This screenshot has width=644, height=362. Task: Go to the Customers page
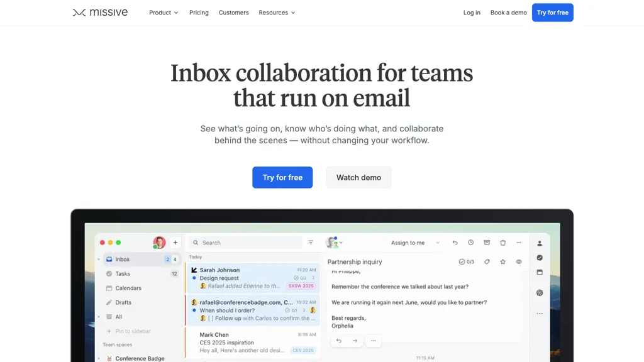click(x=234, y=13)
